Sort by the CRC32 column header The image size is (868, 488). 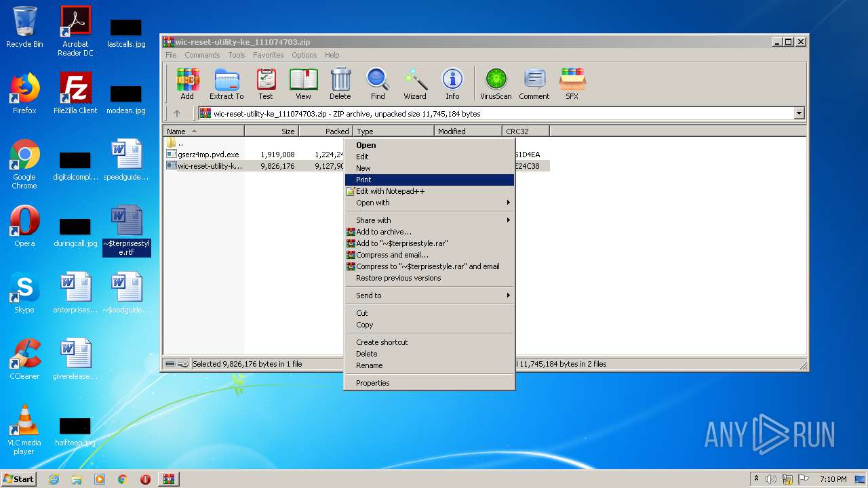pyautogui.click(x=526, y=131)
